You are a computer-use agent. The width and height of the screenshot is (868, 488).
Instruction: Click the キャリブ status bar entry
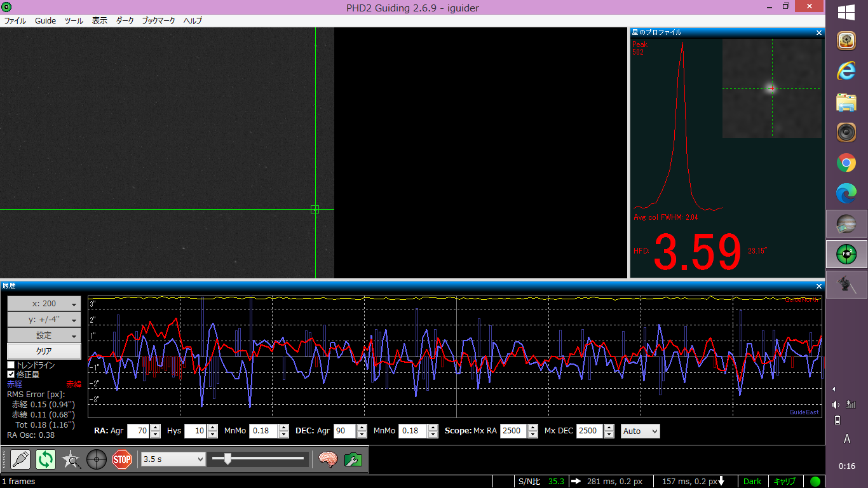pos(784,482)
